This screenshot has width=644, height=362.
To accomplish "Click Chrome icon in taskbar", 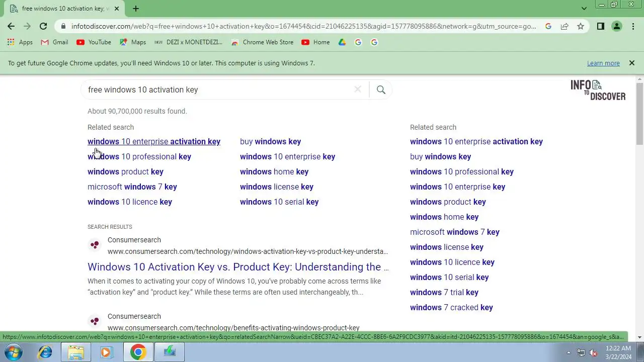I will coord(138,352).
